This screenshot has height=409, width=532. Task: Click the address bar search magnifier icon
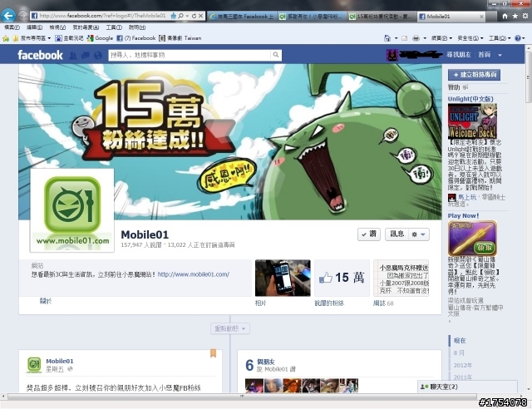(181, 16)
